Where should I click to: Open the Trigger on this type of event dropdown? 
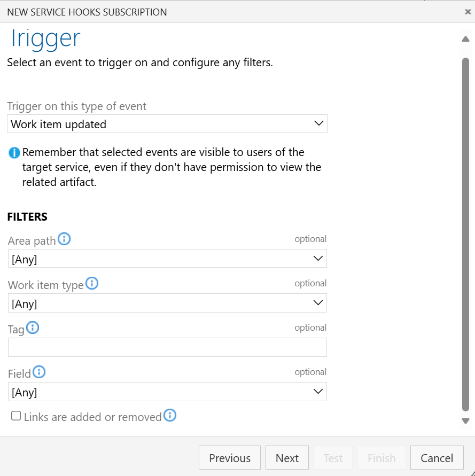click(167, 124)
